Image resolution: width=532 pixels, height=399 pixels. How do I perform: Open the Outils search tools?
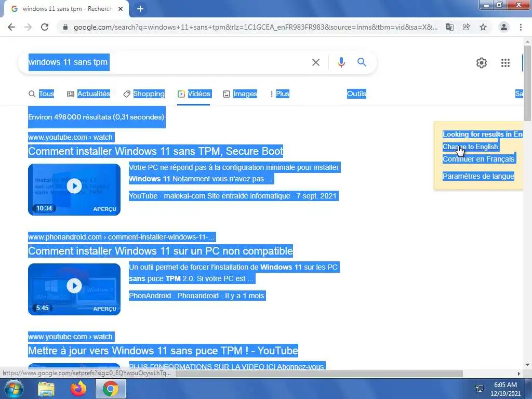click(356, 94)
